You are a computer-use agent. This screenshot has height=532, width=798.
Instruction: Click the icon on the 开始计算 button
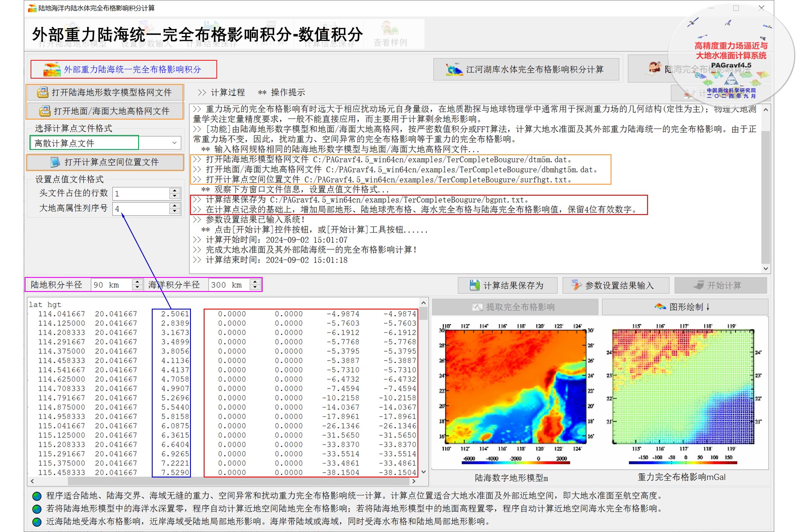pos(699,285)
